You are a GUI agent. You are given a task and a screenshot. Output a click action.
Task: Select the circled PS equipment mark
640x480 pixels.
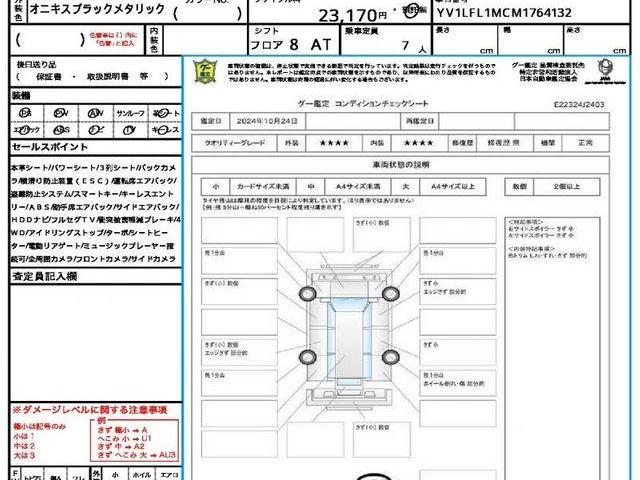[x=25, y=113]
